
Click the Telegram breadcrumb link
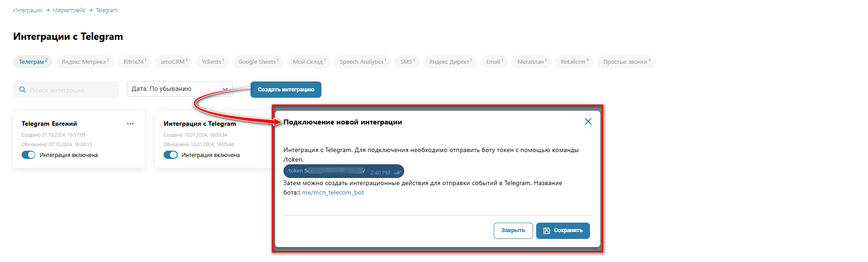107,10
